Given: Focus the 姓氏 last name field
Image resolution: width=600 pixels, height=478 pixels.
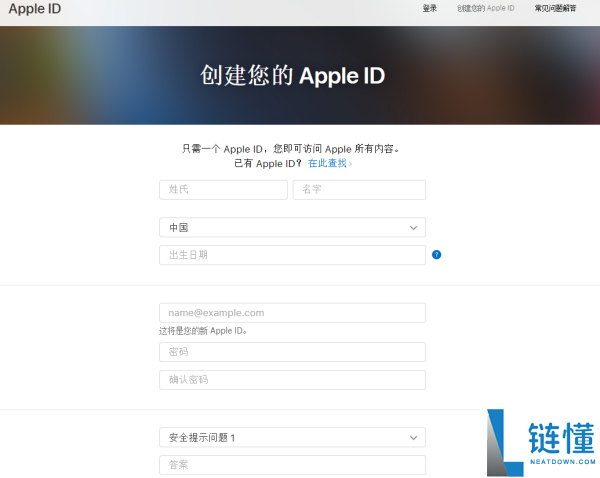Looking at the screenshot, I should 223,190.
